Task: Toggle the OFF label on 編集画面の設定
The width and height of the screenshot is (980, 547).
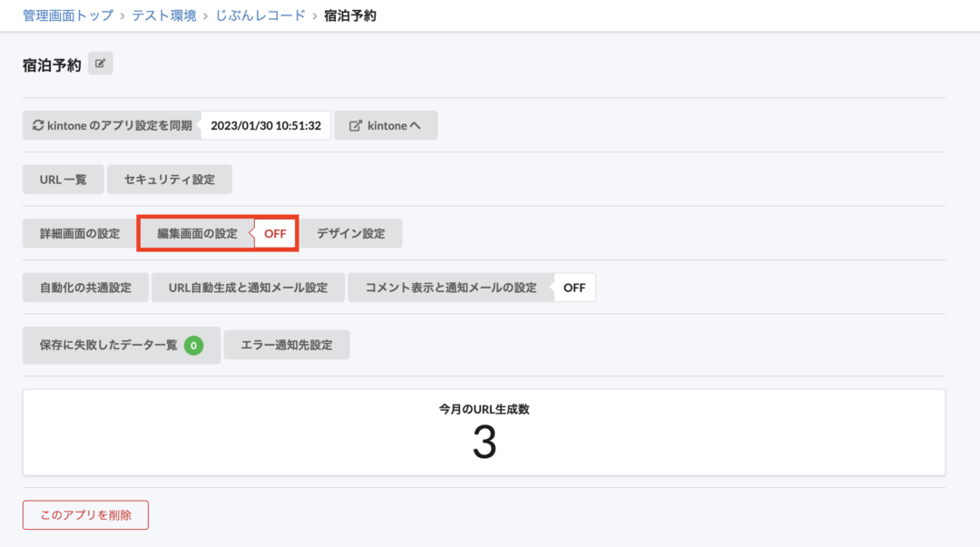Action: 275,234
